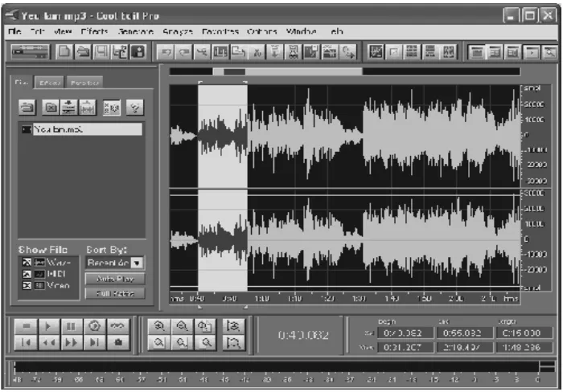Open the Generate menu
Viewport: 563px width, 392px height.
[x=136, y=31]
